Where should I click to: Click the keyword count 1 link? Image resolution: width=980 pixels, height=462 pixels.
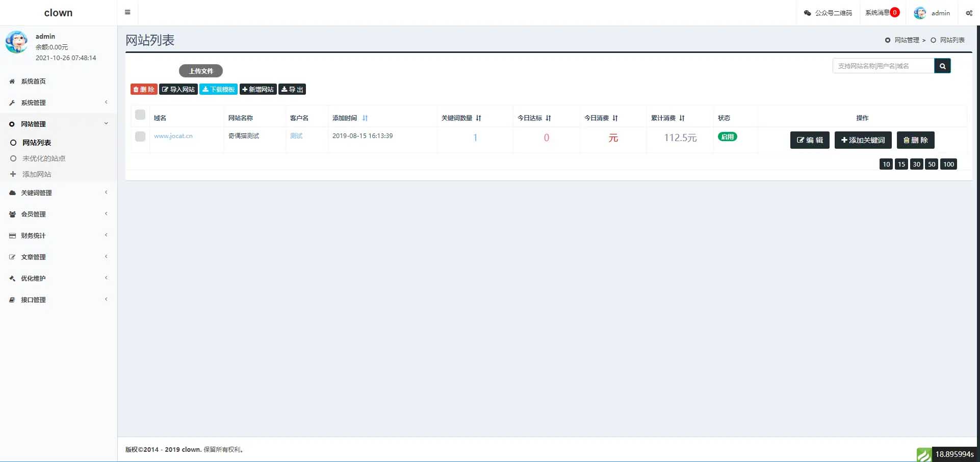[x=475, y=138]
